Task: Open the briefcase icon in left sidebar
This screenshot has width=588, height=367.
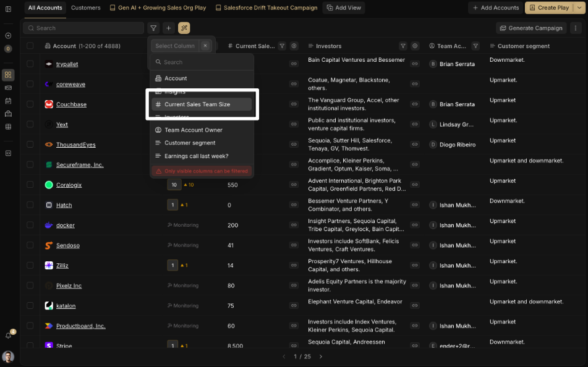Action: (8, 114)
